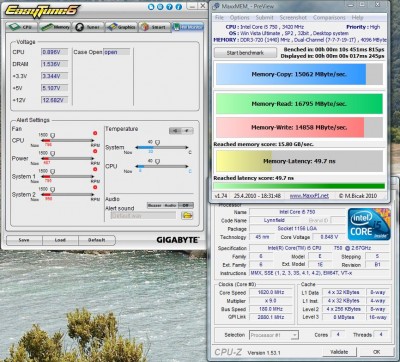Toggle the CPU fan alert red indicator
The image size is (400, 362).
(95, 133)
